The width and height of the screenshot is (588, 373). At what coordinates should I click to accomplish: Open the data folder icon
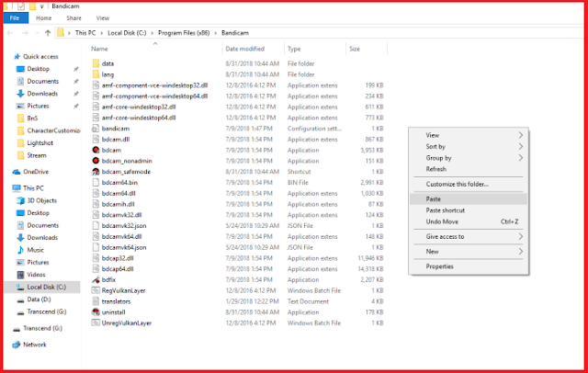[96, 63]
